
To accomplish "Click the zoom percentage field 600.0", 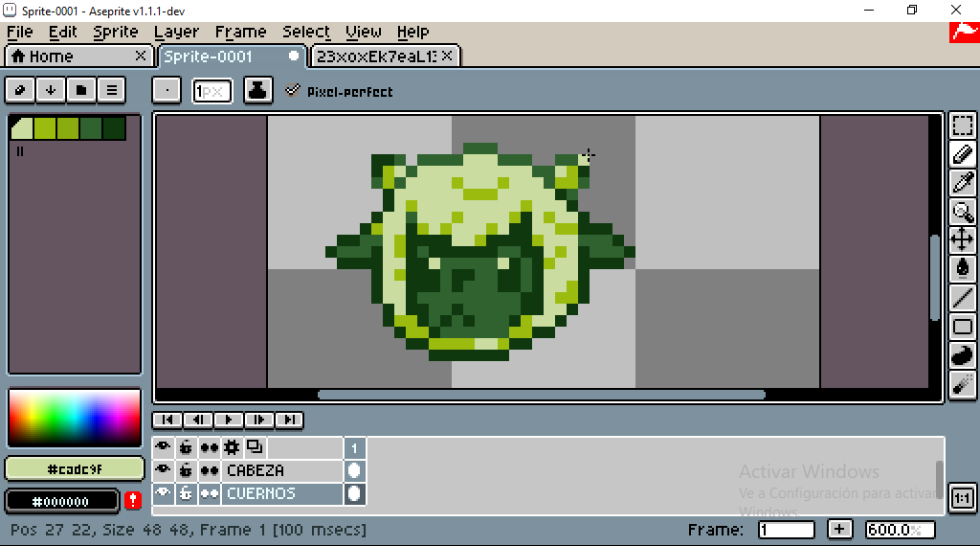I will (900, 530).
